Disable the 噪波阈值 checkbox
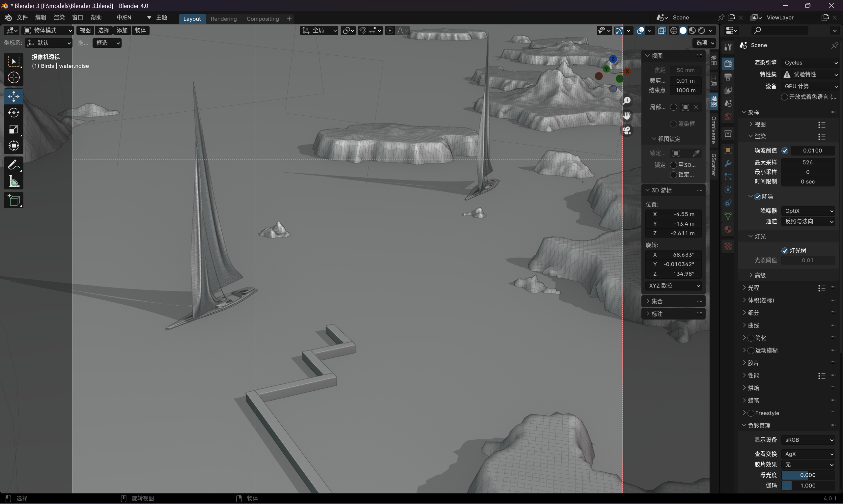Viewport: 843px width, 504px height. tap(784, 151)
